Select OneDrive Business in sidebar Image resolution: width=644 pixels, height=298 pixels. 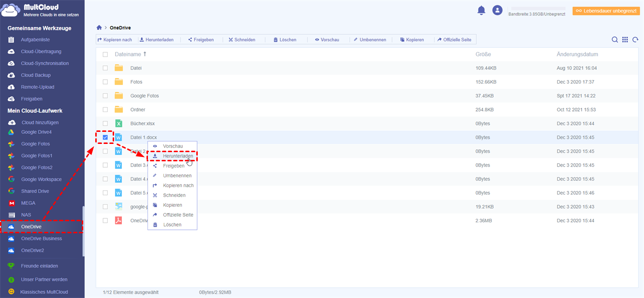coord(42,239)
